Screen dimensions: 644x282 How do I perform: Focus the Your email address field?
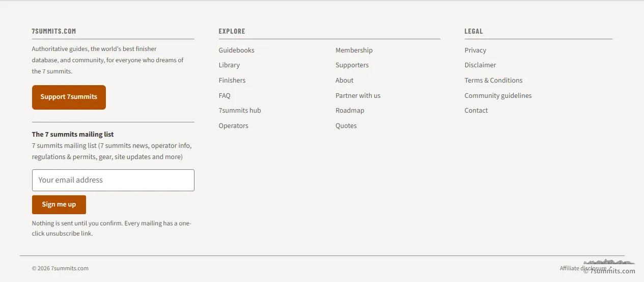click(113, 180)
